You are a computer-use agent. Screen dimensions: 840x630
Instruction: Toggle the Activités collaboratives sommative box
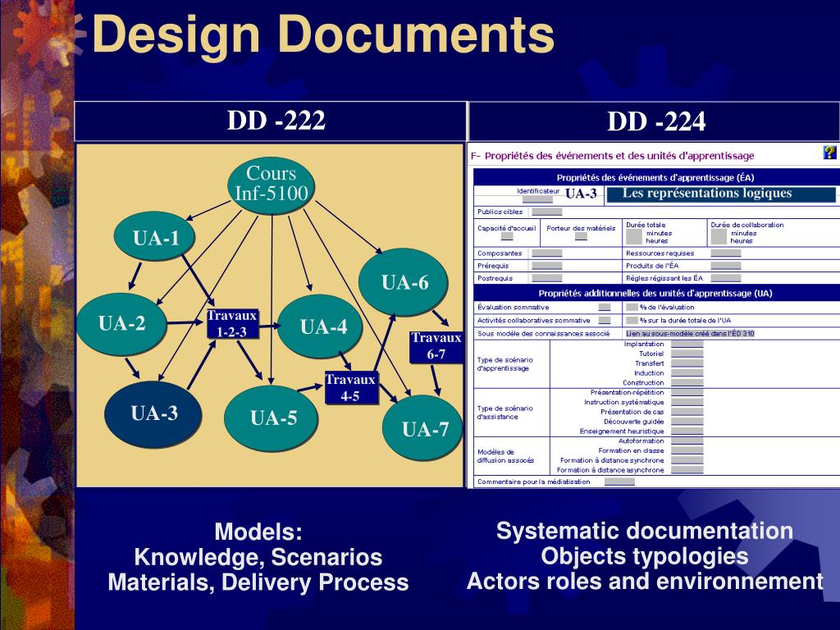(605, 321)
